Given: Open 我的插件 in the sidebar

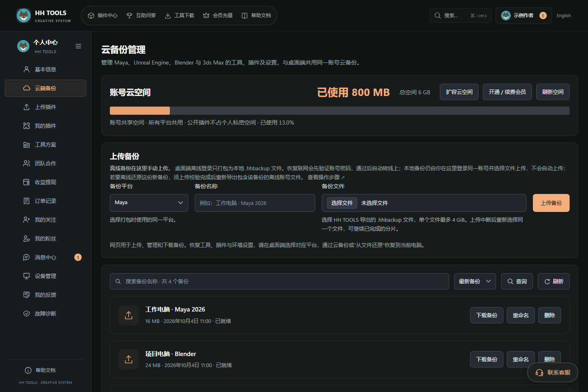Looking at the screenshot, I should (x=45, y=126).
